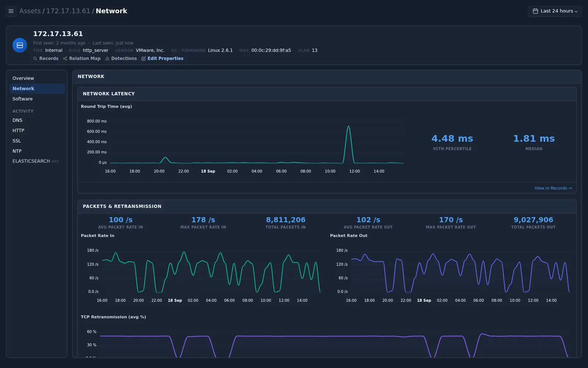The height and width of the screenshot is (368, 588).
Task: Click the role value http_server
Action: (96, 50)
